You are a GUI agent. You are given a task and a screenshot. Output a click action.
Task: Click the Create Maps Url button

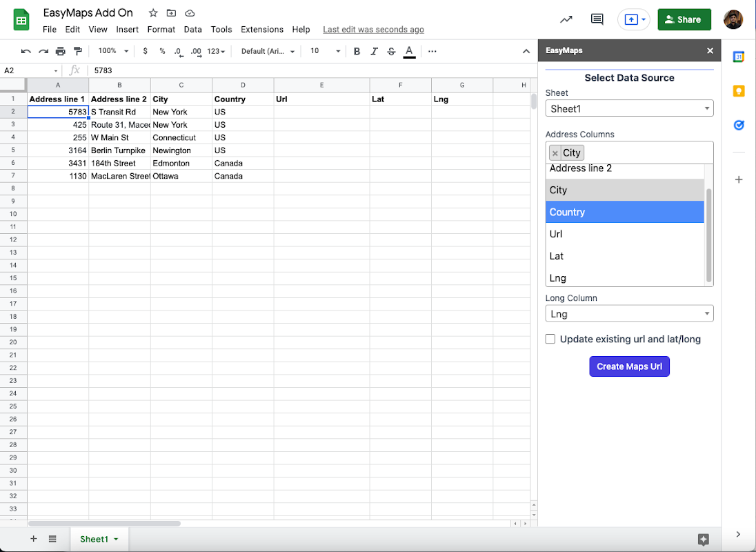[629, 366]
